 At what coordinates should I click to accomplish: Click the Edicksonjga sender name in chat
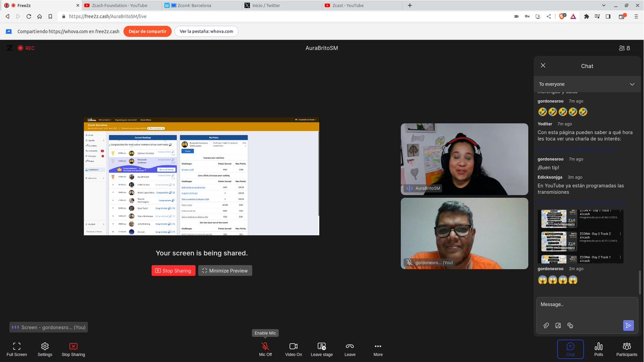click(551, 177)
